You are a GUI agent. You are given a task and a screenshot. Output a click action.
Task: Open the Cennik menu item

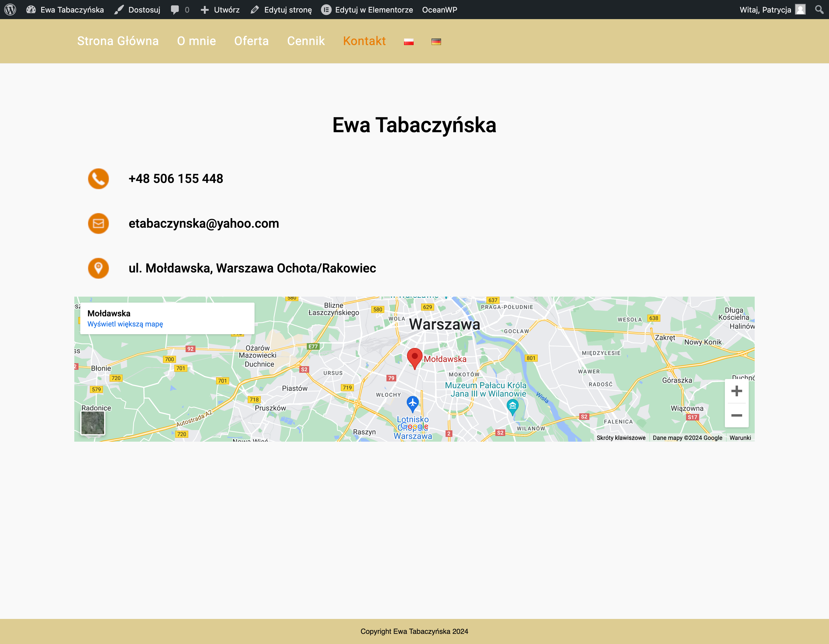click(x=306, y=41)
